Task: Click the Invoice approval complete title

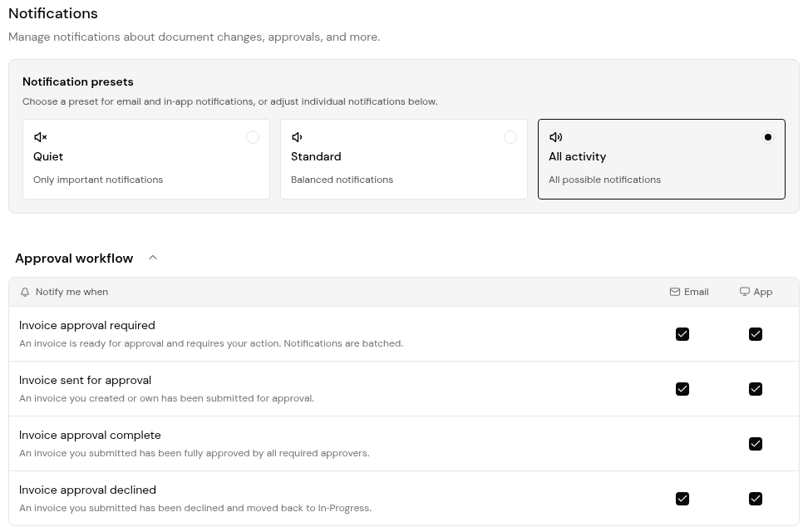Action: [90, 435]
